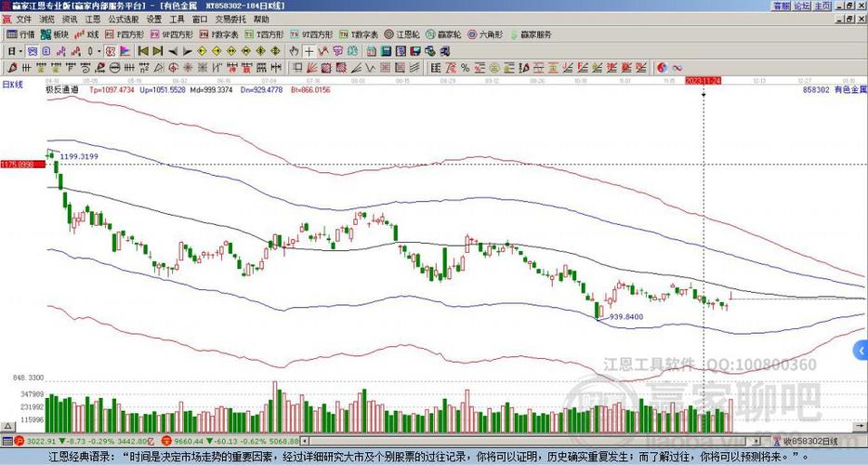This screenshot has width=868, height=465.
Task: Click the last yellow diamond icon
Action: click(x=275, y=51)
